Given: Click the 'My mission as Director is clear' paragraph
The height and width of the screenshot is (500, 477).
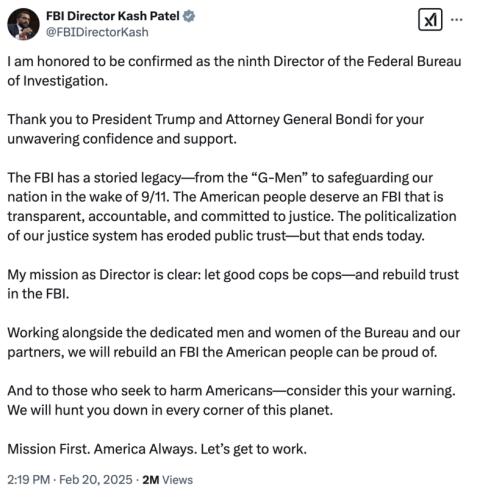Looking at the screenshot, I should click(x=233, y=284).
